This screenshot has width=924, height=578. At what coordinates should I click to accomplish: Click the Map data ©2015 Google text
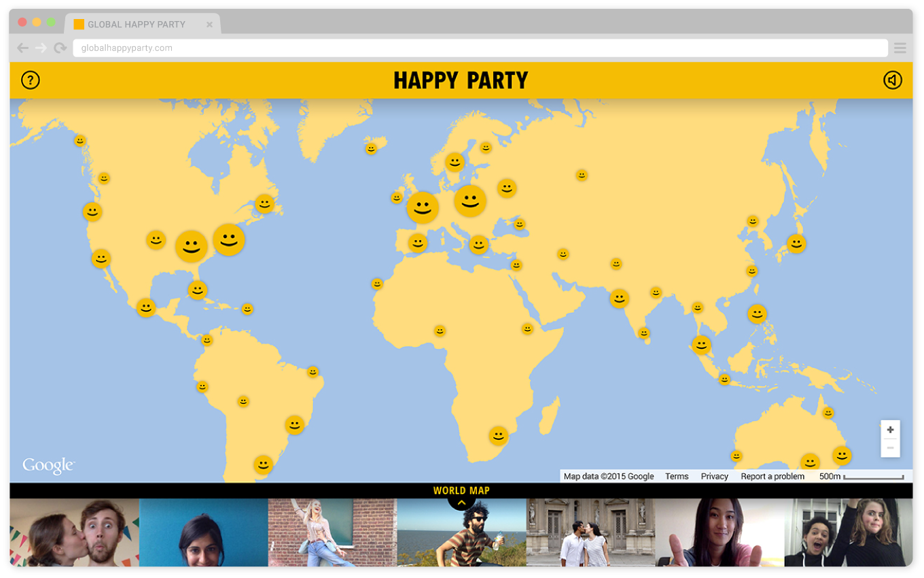pos(609,477)
